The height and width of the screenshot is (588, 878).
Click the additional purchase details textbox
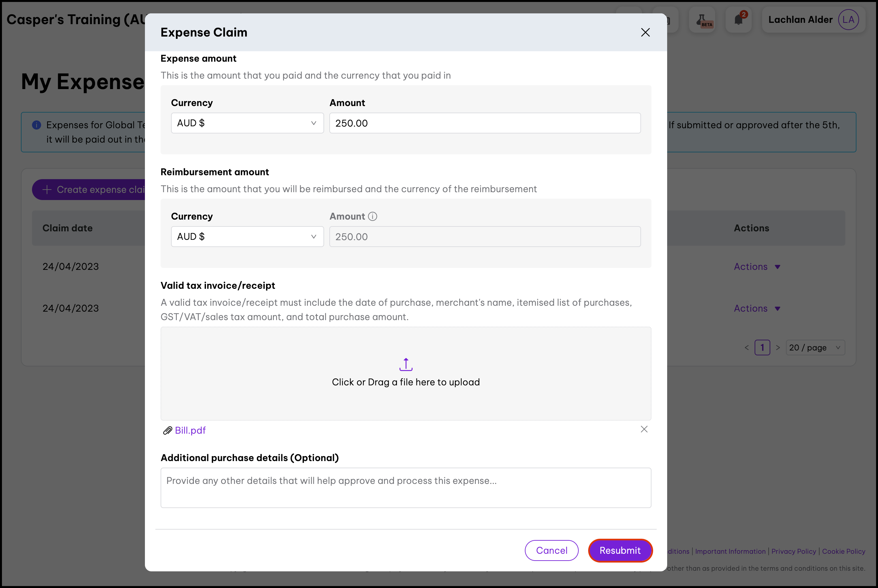pyautogui.click(x=406, y=487)
